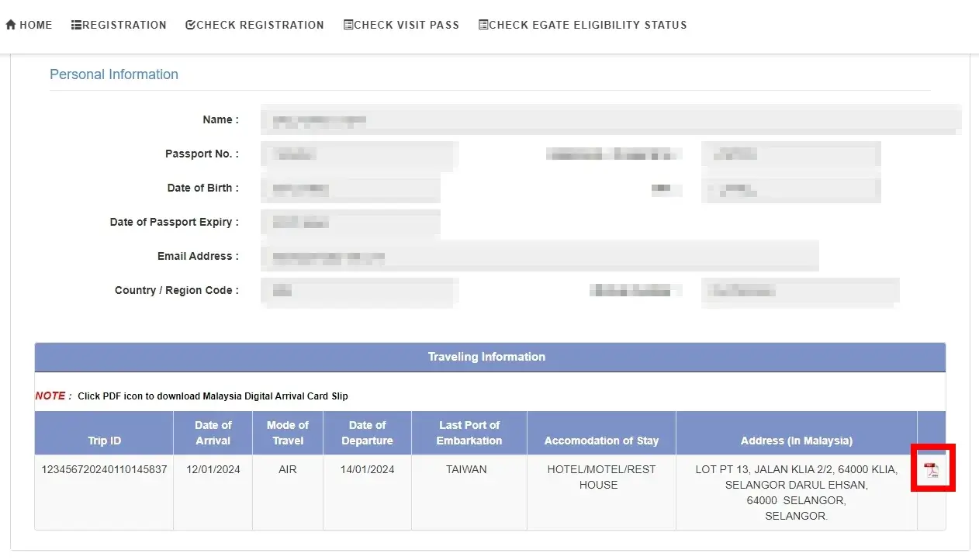
Task: Click the arrival date 12/01/2024 cell
Action: (x=213, y=469)
